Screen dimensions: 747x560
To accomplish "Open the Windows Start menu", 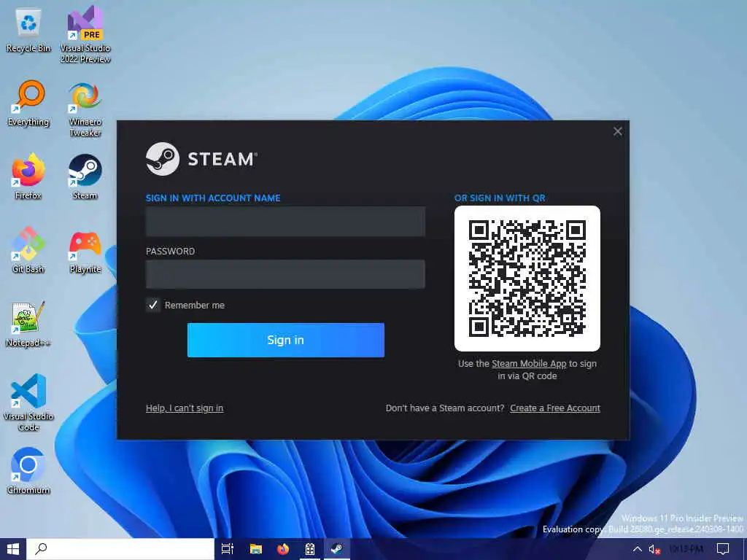I will point(13,549).
